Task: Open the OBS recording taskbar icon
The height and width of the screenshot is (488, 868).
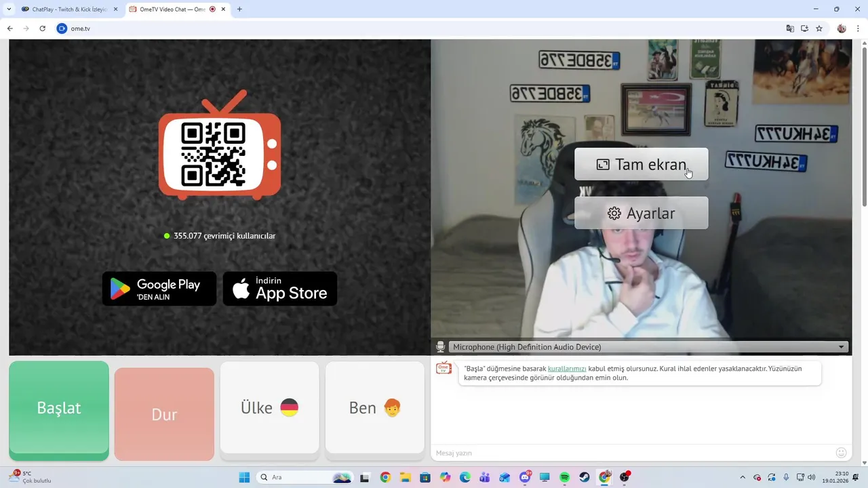Action: (625, 477)
